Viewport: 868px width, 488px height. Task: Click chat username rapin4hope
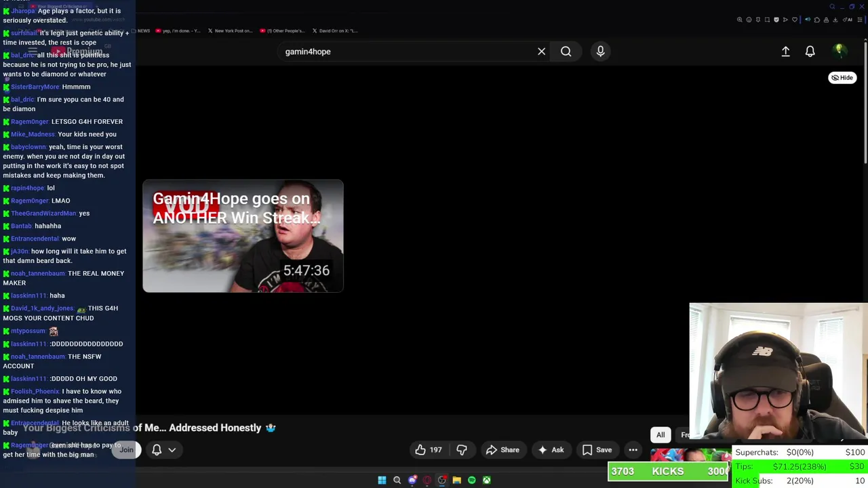pos(27,188)
